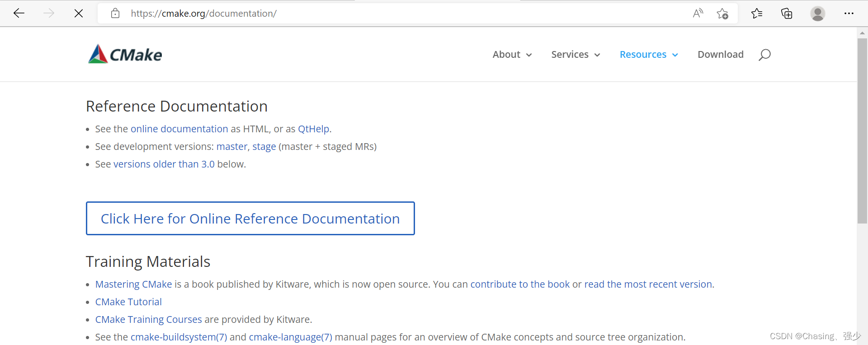Expand the About menu chevron
The image size is (868, 345).
pyautogui.click(x=529, y=55)
